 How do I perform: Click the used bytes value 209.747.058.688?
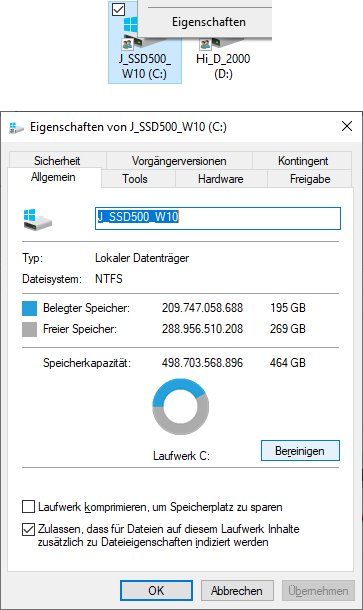coord(202,308)
